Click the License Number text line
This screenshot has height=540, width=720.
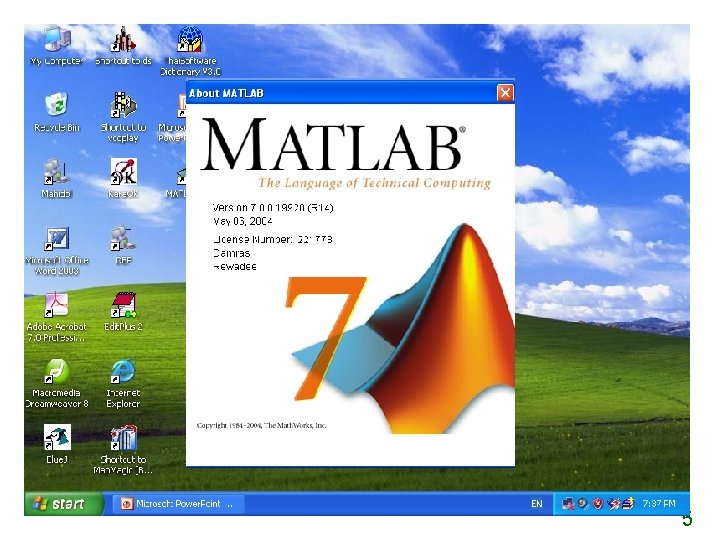[x=273, y=239]
